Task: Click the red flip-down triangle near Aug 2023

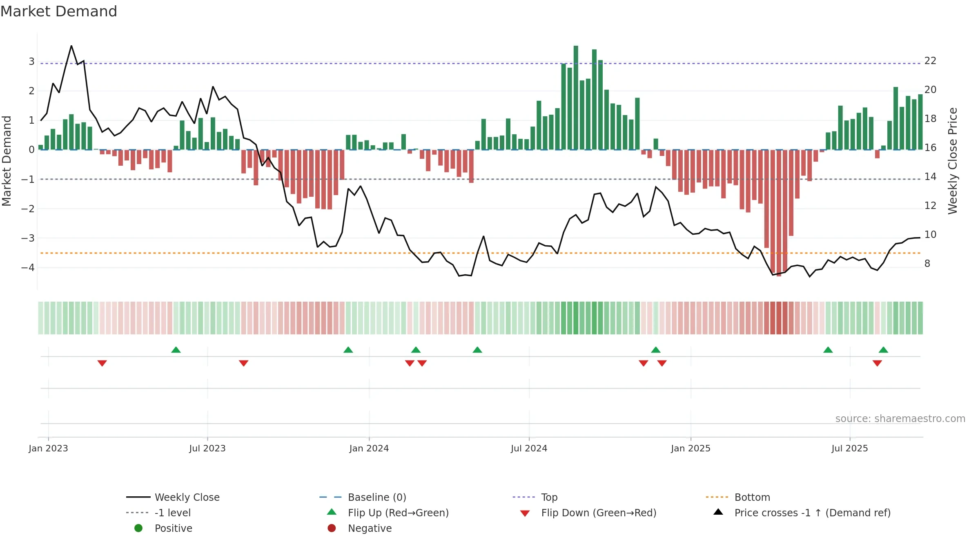Action: pos(244,363)
